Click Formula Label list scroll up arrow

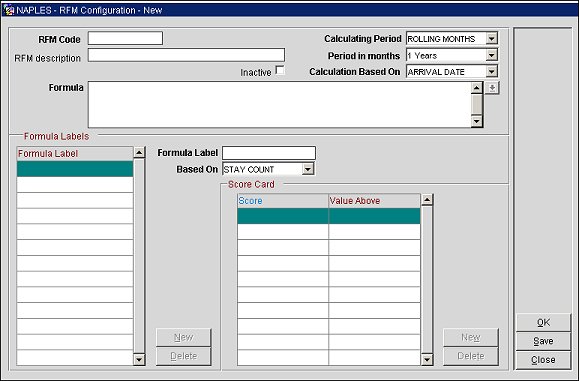[x=139, y=152]
